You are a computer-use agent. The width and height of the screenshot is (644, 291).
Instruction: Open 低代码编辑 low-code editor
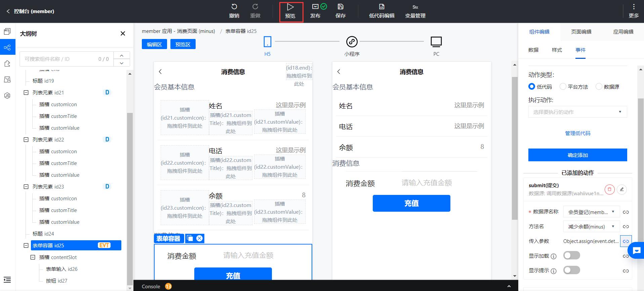coord(381,11)
